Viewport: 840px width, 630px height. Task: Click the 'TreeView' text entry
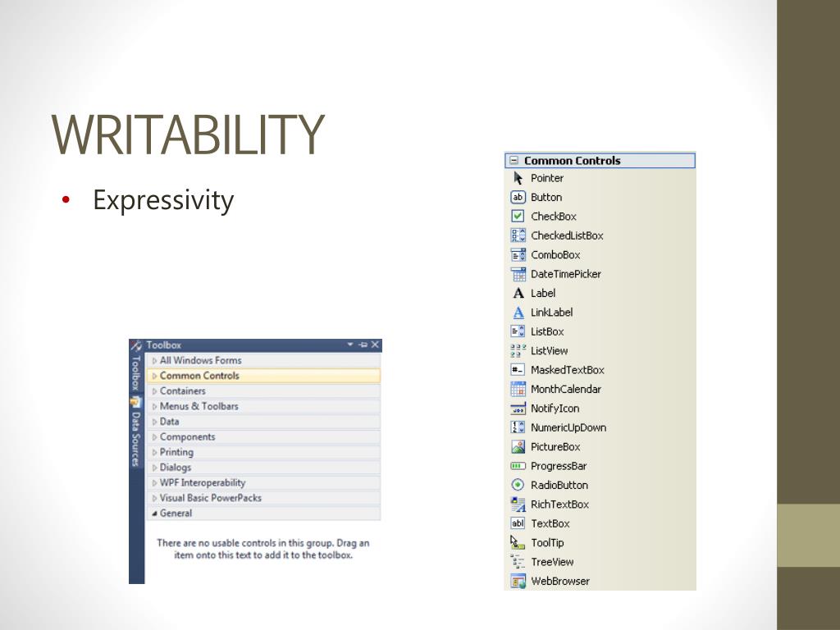point(552,562)
